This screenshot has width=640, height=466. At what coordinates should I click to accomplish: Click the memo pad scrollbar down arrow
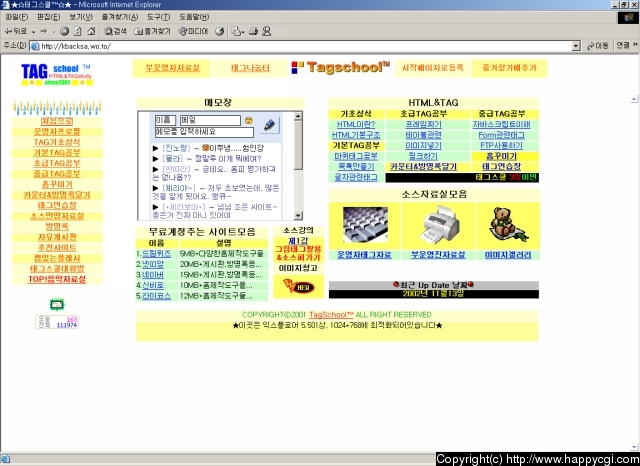298,215
